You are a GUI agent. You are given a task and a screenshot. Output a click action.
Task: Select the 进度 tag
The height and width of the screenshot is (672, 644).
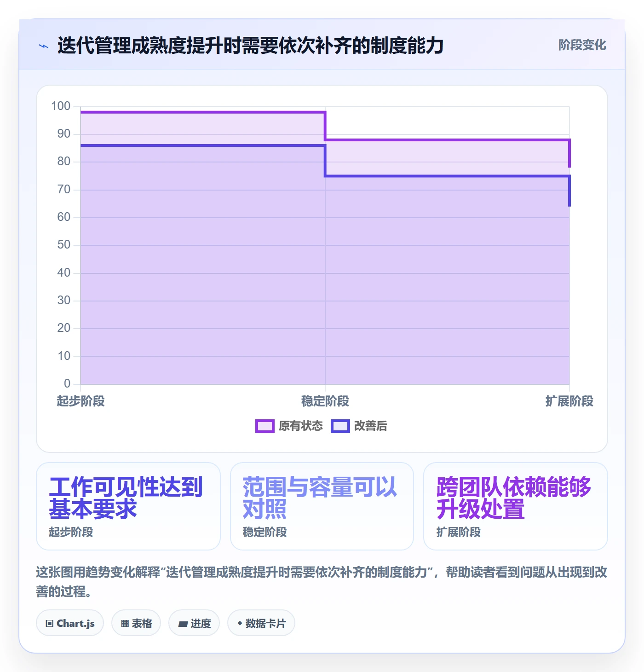(194, 623)
